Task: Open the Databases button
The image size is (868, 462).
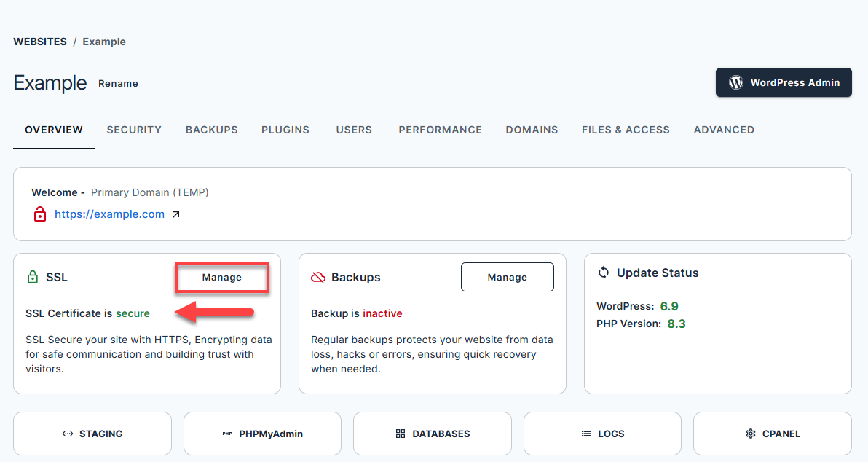Action: [433, 434]
